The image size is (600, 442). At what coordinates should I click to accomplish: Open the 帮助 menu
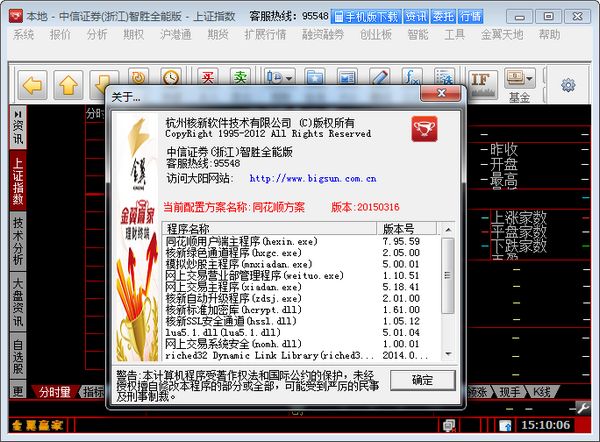click(549, 35)
